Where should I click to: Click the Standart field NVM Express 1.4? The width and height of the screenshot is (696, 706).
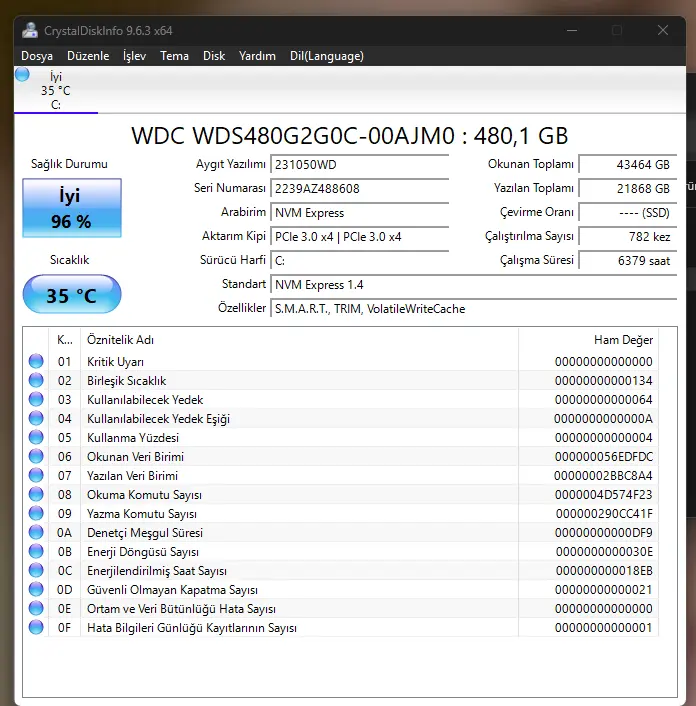tap(474, 285)
